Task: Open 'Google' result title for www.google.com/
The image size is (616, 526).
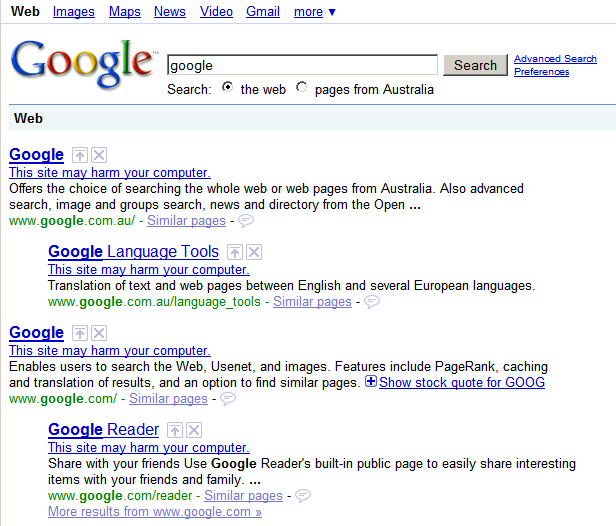Action: (37, 333)
